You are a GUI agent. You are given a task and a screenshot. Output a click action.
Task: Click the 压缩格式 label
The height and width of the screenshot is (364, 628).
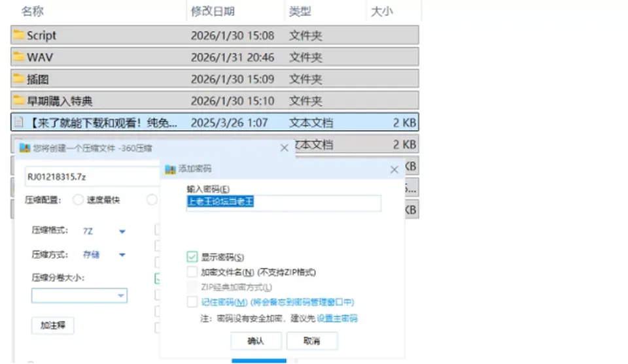(x=50, y=231)
